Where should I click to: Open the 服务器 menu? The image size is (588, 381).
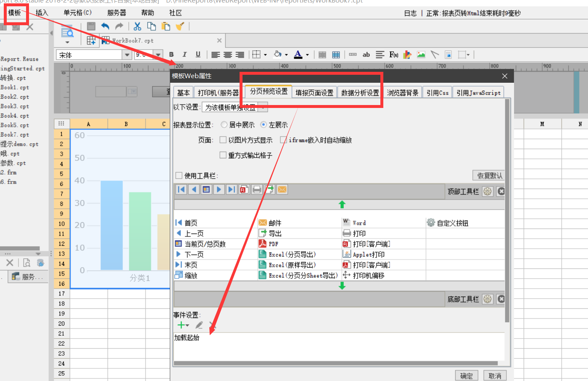pos(116,13)
